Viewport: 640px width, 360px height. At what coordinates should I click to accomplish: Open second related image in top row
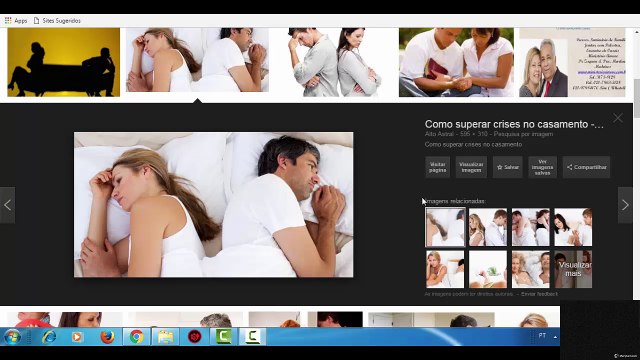click(488, 227)
